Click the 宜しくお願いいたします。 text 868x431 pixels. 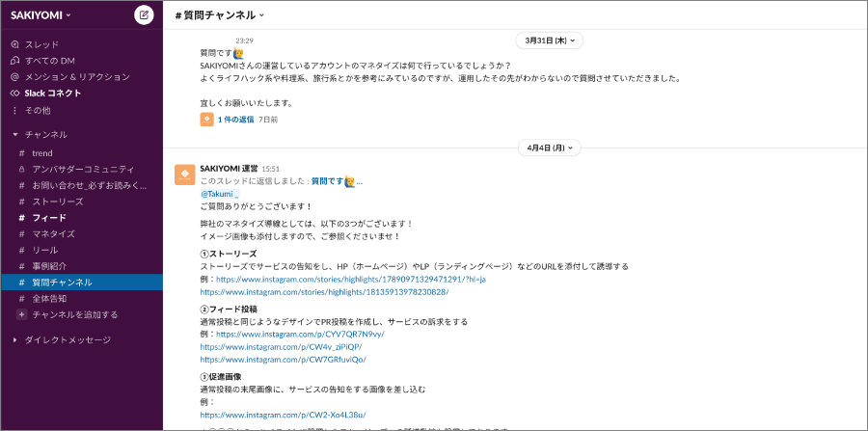tap(246, 103)
